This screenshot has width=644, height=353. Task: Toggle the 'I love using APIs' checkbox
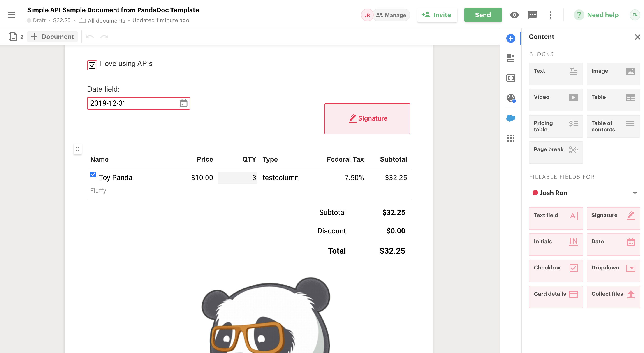coord(92,65)
